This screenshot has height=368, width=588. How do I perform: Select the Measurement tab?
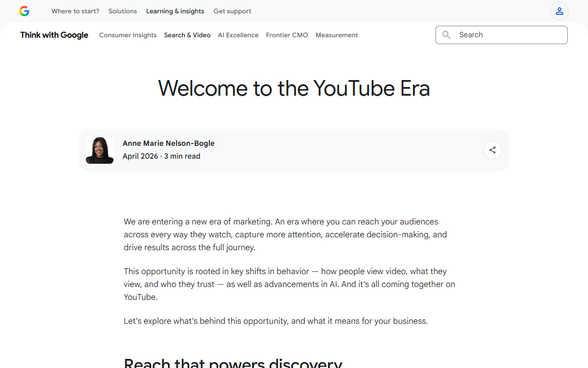pos(337,35)
